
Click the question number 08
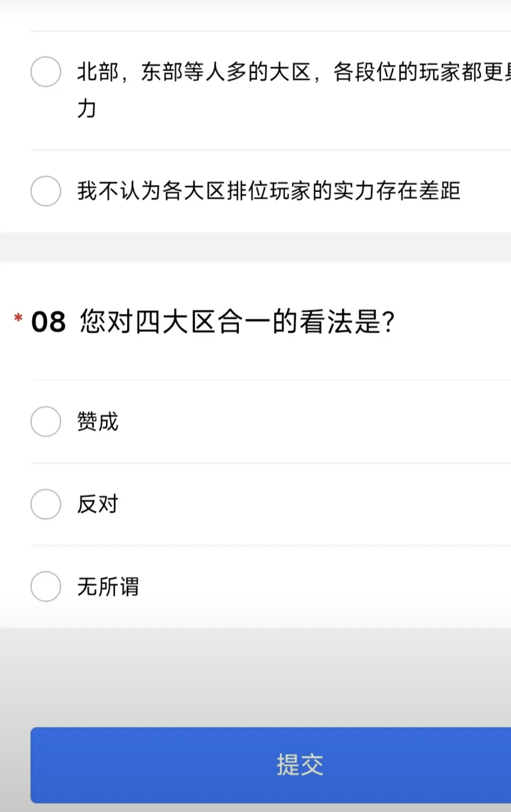coord(48,322)
